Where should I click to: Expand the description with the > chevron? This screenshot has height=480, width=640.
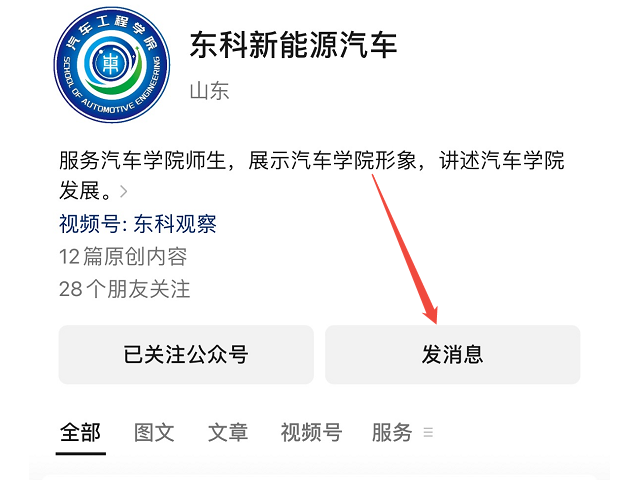click(x=124, y=191)
